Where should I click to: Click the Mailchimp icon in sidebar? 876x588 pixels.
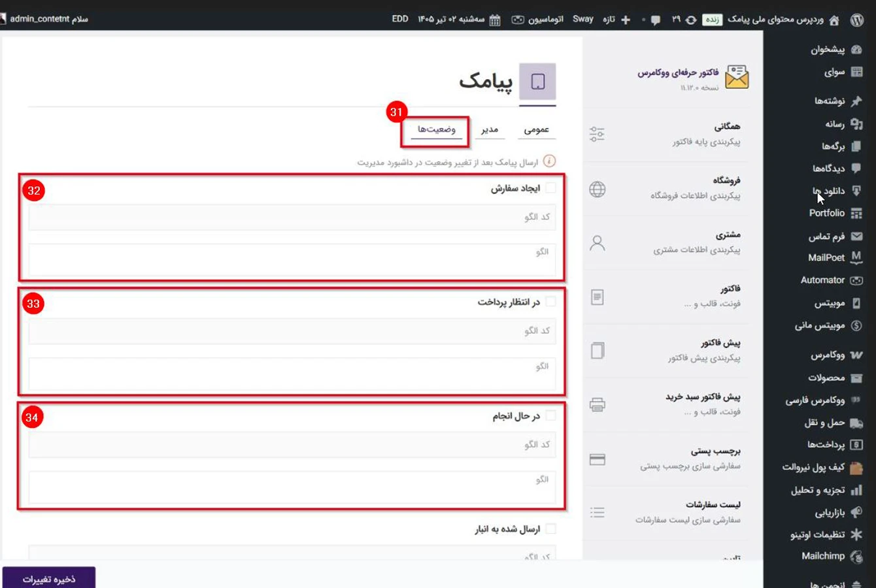[856, 557]
